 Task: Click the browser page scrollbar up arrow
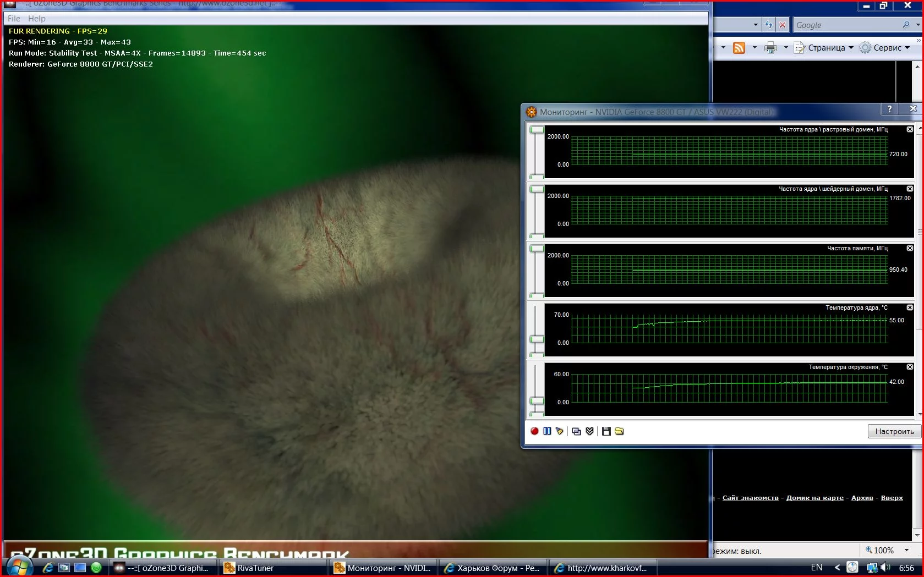[x=917, y=66]
